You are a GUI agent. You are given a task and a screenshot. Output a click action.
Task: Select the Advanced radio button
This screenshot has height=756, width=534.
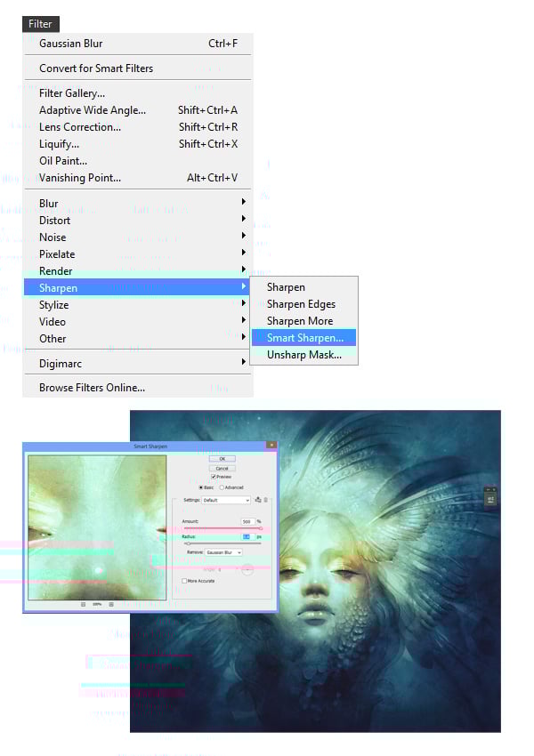(222, 487)
